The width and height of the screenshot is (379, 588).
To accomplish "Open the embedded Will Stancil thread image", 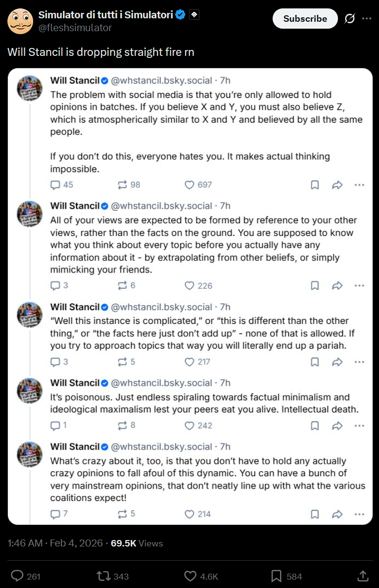I will point(190,296).
